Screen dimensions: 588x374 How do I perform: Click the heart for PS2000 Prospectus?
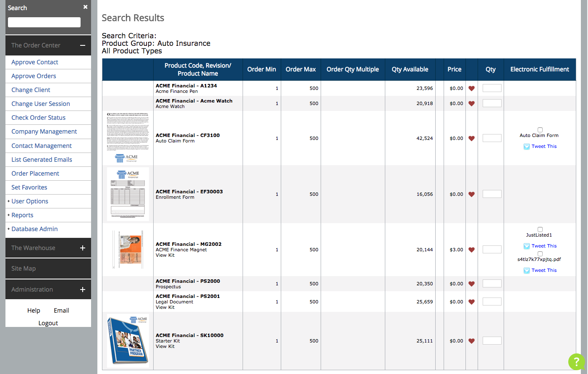tap(471, 284)
